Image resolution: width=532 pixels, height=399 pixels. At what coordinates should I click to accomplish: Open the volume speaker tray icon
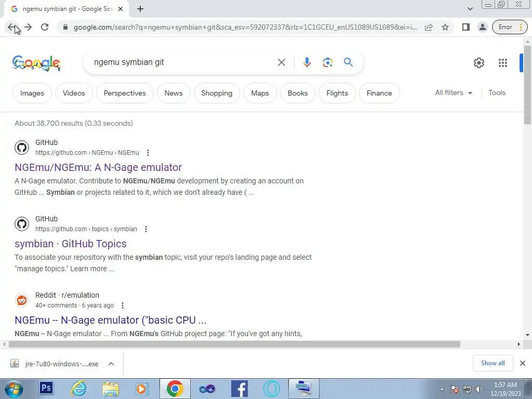click(480, 389)
